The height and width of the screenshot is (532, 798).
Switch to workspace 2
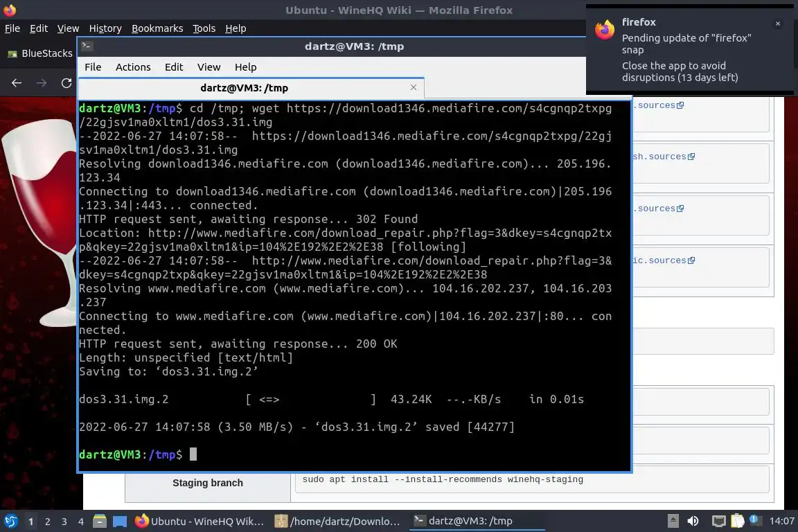coord(47,522)
